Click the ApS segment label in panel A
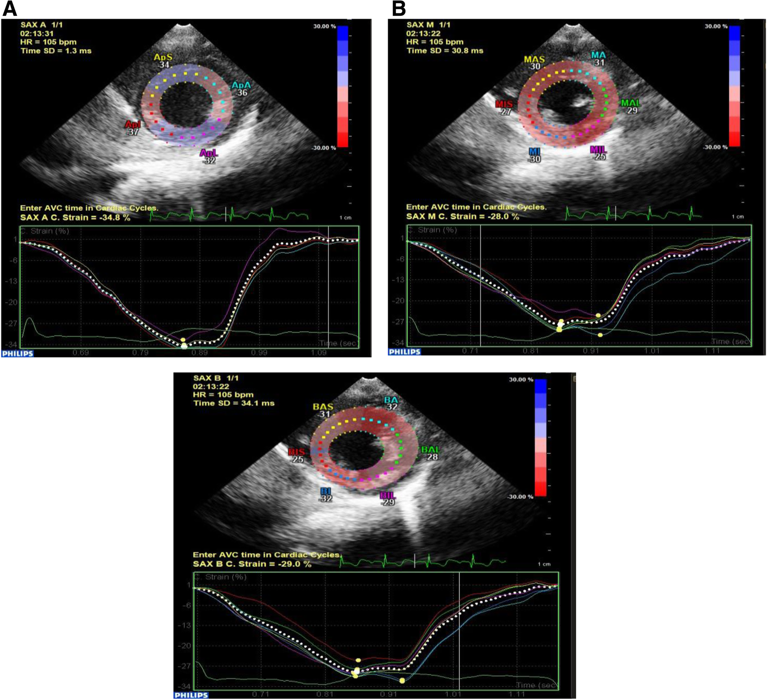Screen dimensions: 767x700 [x=163, y=58]
